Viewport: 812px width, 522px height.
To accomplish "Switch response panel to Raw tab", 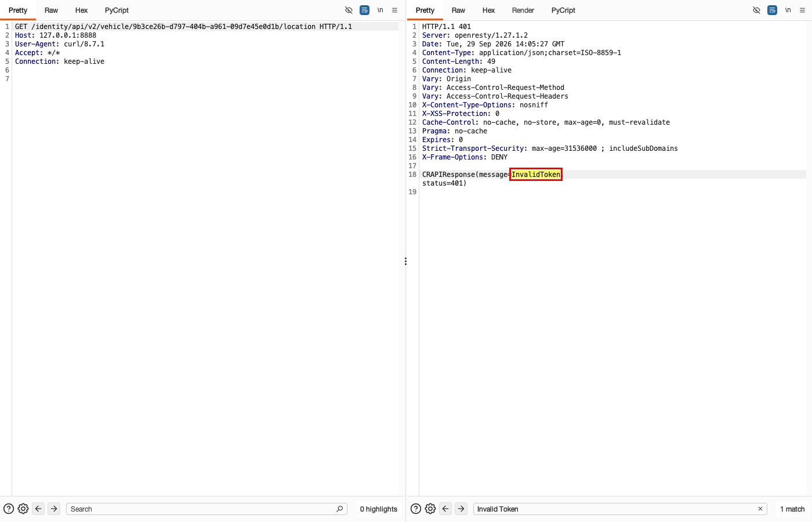I will (458, 10).
